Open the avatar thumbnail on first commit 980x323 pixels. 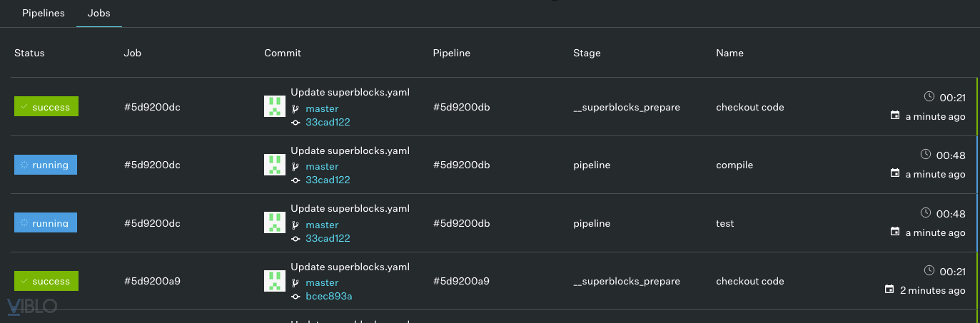[x=275, y=106]
